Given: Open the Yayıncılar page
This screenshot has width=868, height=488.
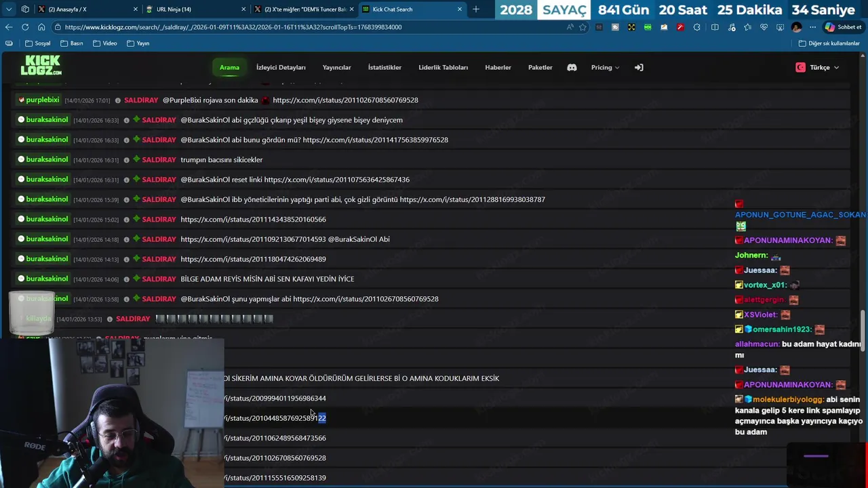Looking at the screenshot, I should tap(336, 67).
